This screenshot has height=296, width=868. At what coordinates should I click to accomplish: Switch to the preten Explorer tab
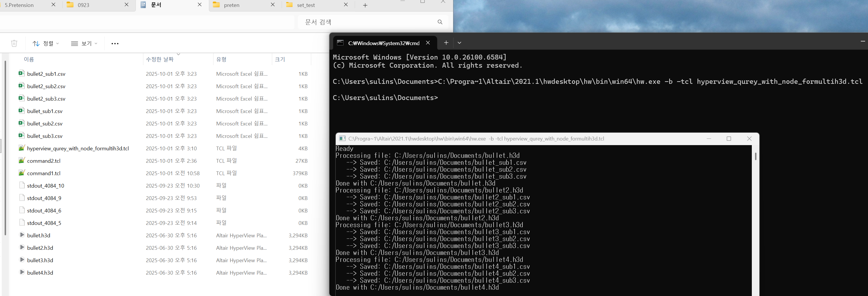pos(245,5)
